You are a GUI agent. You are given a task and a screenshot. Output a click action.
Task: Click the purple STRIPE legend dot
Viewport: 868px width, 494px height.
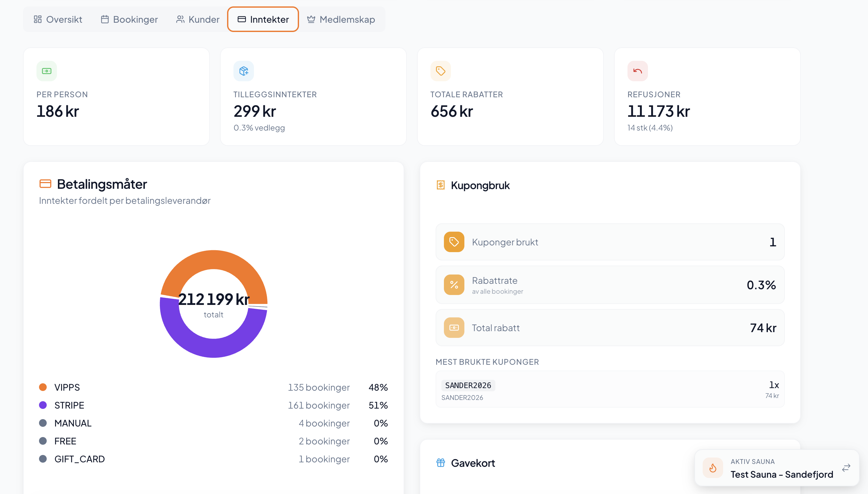pyautogui.click(x=43, y=405)
